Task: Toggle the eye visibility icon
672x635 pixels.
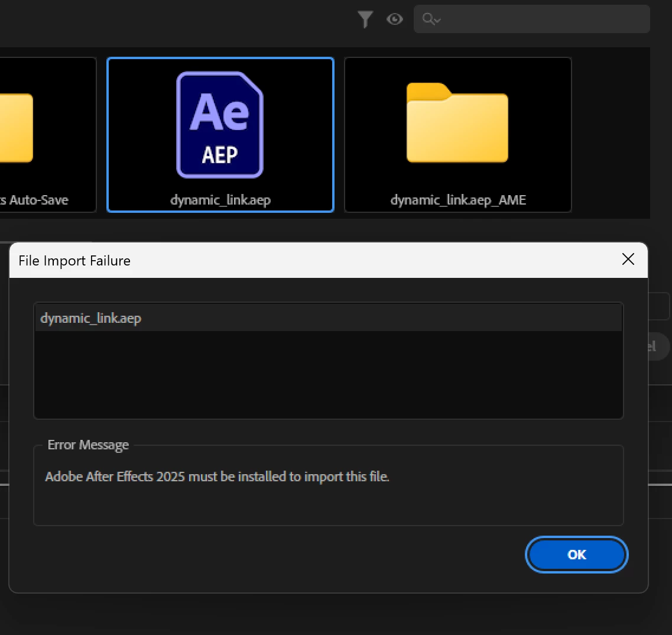Action: [x=395, y=20]
